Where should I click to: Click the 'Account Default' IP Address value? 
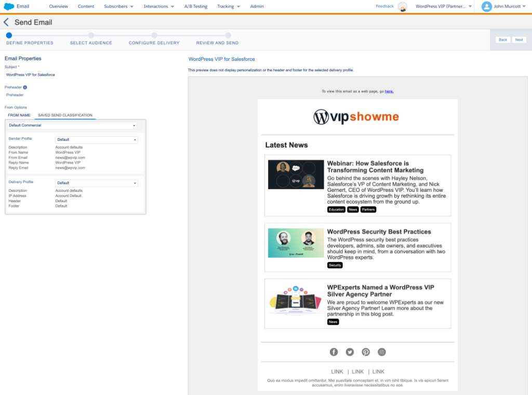(68, 196)
